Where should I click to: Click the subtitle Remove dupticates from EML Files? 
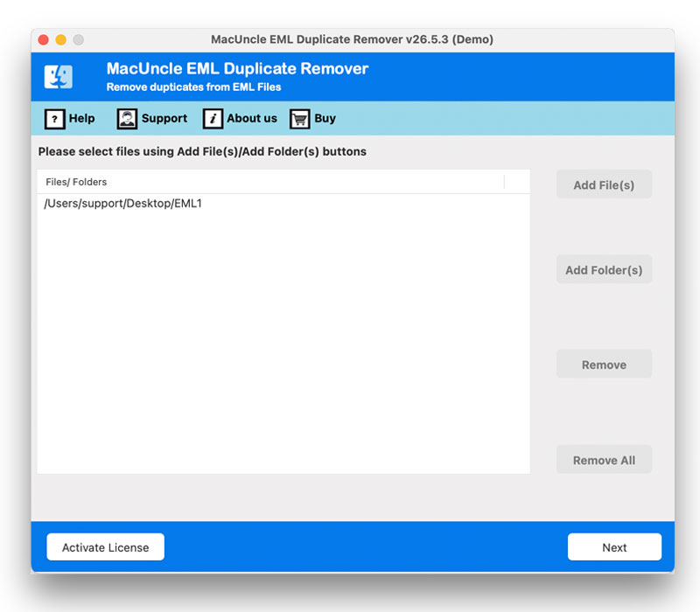[x=193, y=87]
